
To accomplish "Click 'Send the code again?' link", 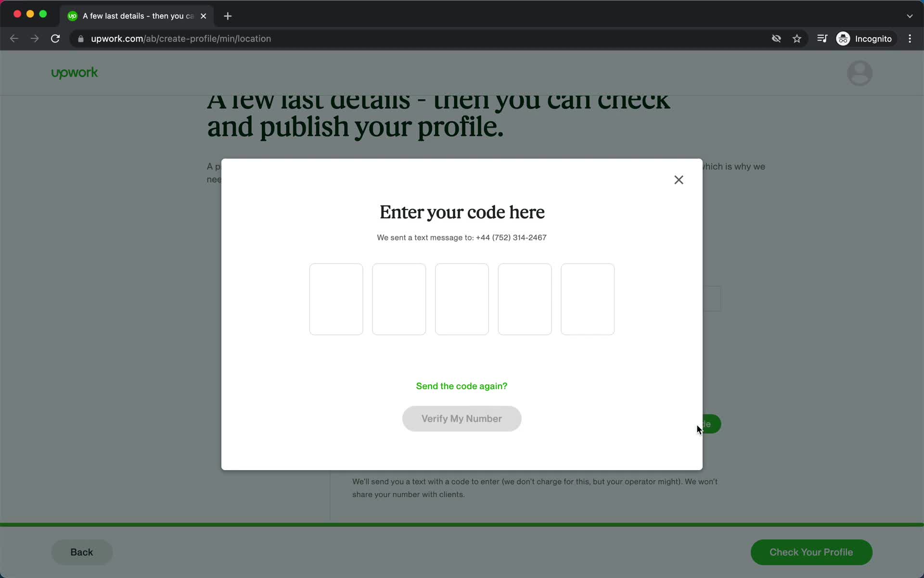I will [462, 385].
